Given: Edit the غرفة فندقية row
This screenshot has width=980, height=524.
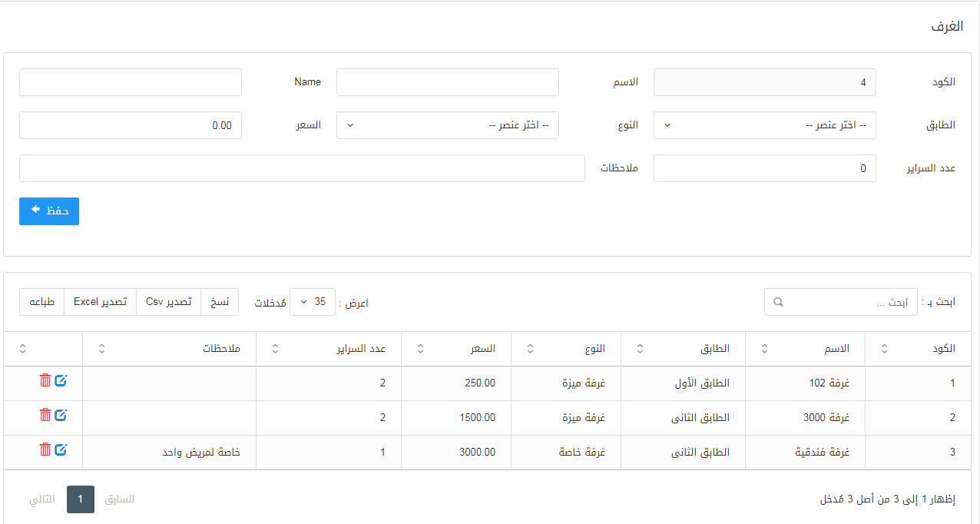Looking at the screenshot, I should click(x=61, y=449).
